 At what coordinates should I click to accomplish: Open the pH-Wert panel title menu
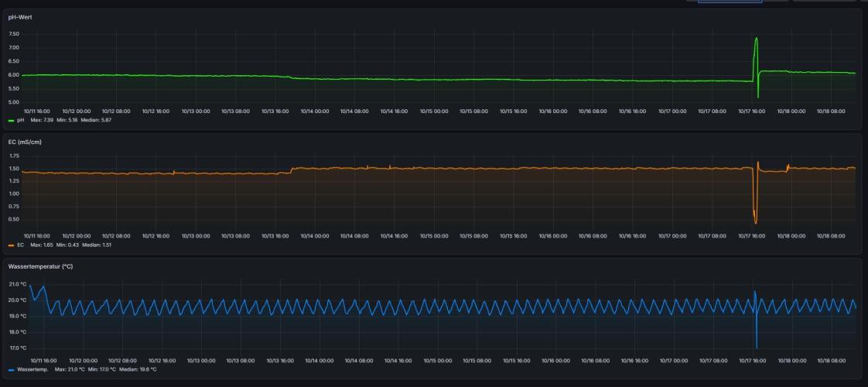point(20,17)
